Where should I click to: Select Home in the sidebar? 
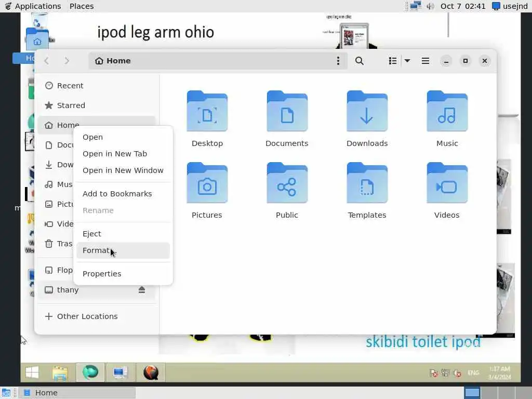tap(97, 125)
